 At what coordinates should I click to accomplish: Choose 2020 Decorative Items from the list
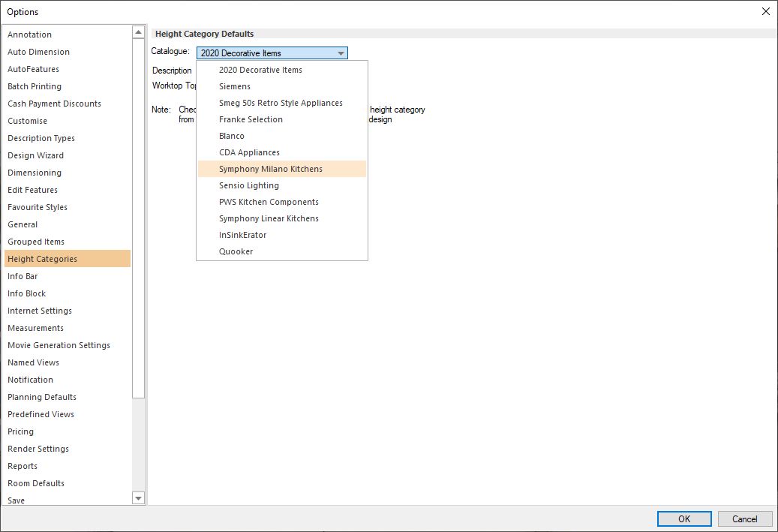pos(282,70)
